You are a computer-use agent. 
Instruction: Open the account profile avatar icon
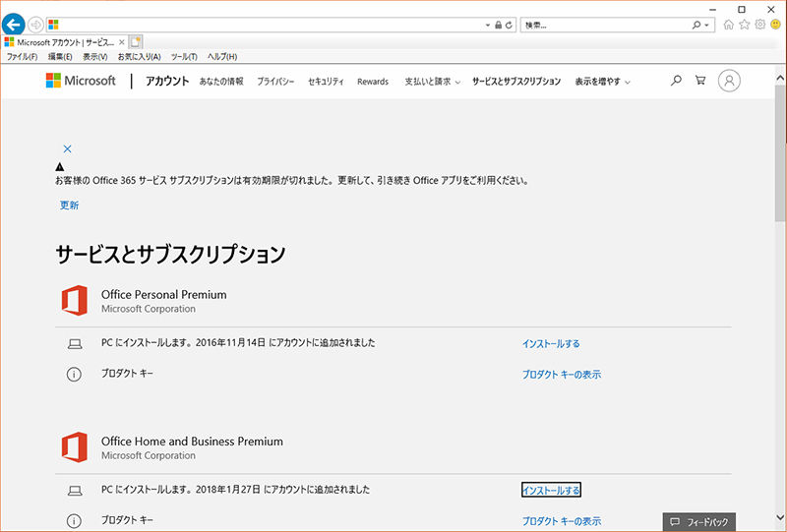pyautogui.click(x=729, y=81)
